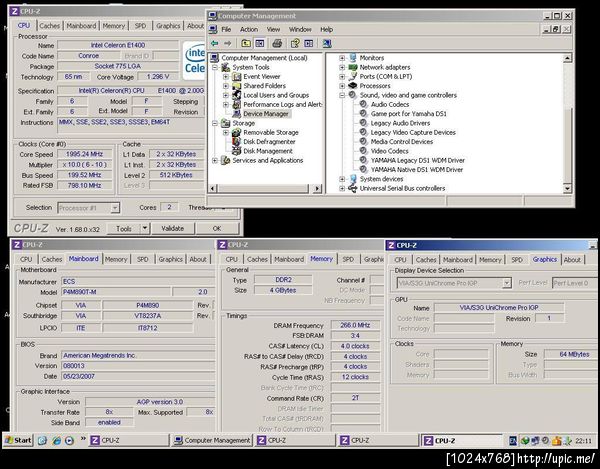Select Media Control Devices entry

(x=402, y=142)
